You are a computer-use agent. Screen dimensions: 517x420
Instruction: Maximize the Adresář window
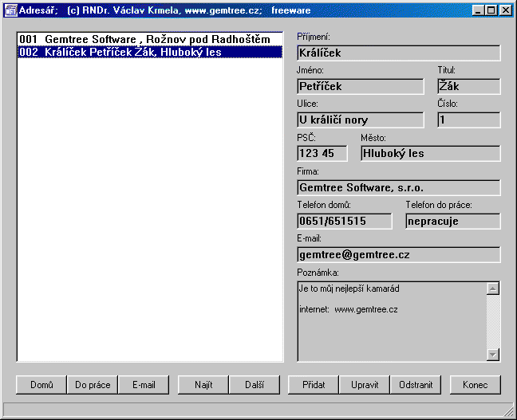(x=492, y=10)
